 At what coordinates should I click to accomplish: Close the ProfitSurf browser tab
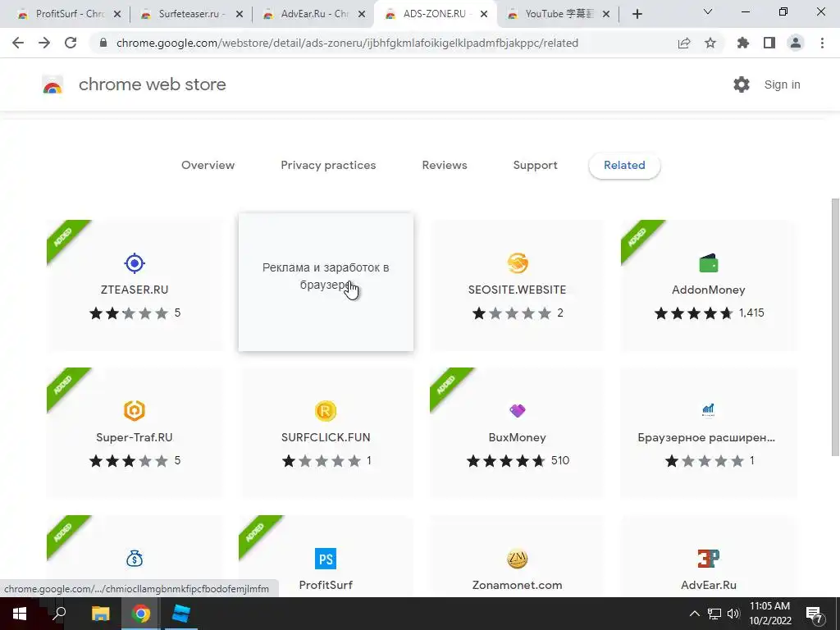(x=118, y=15)
